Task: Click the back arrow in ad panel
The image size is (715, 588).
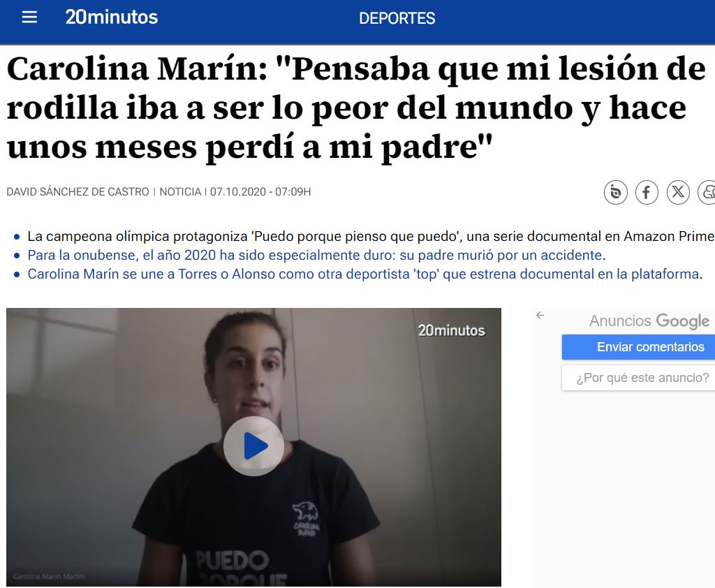Action: click(540, 315)
